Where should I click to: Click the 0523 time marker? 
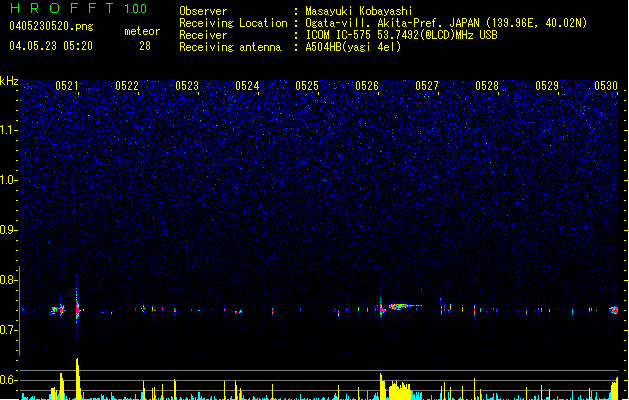(187, 86)
